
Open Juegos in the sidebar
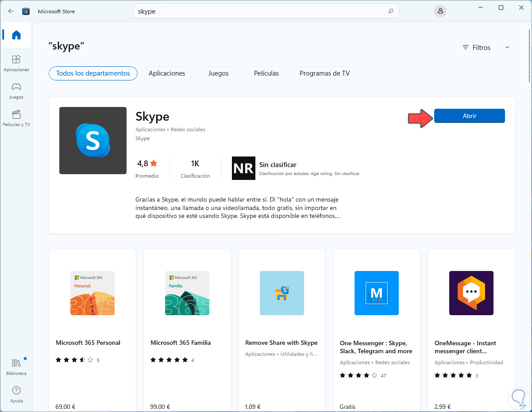coord(16,91)
